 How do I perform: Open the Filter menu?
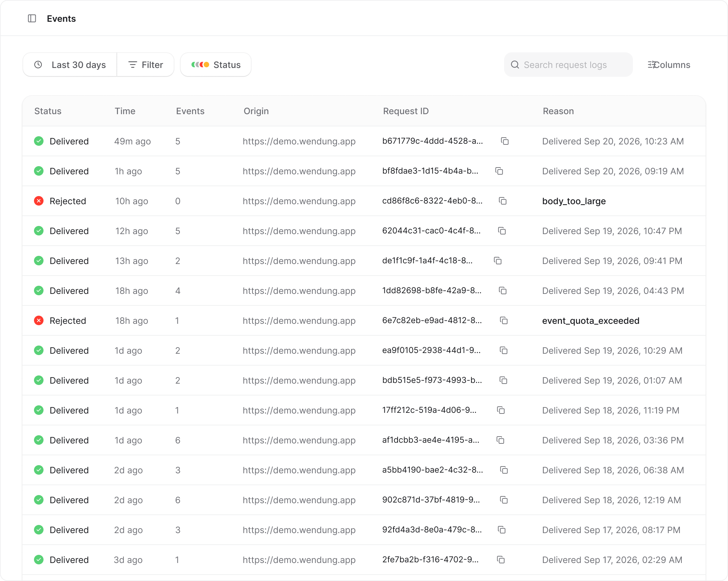pyautogui.click(x=145, y=65)
